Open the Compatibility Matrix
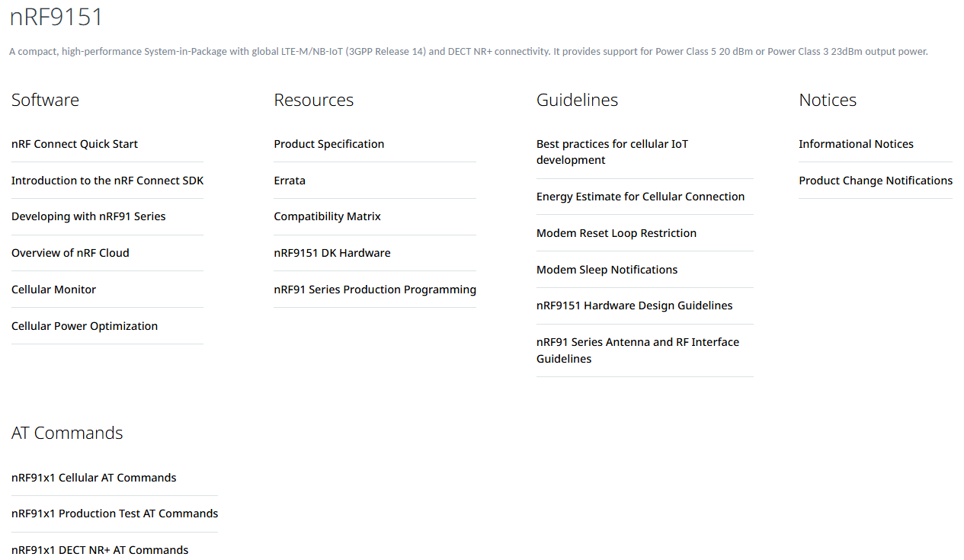Screen dimensions: 964x560 click(x=327, y=216)
